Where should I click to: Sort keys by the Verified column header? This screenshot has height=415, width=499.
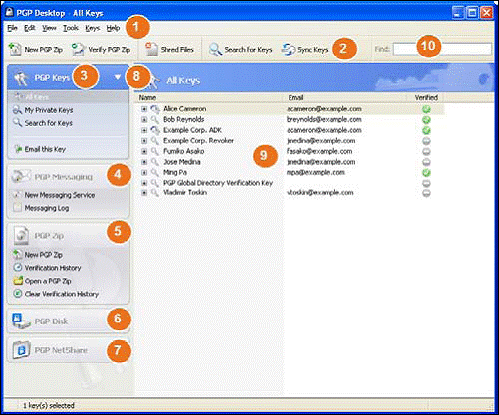point(426,97)
